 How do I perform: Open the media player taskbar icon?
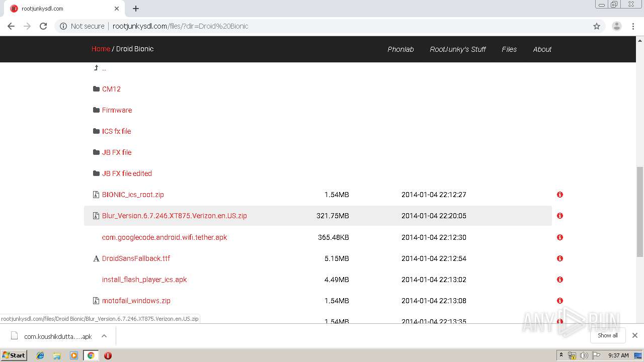tap(74, 355)
